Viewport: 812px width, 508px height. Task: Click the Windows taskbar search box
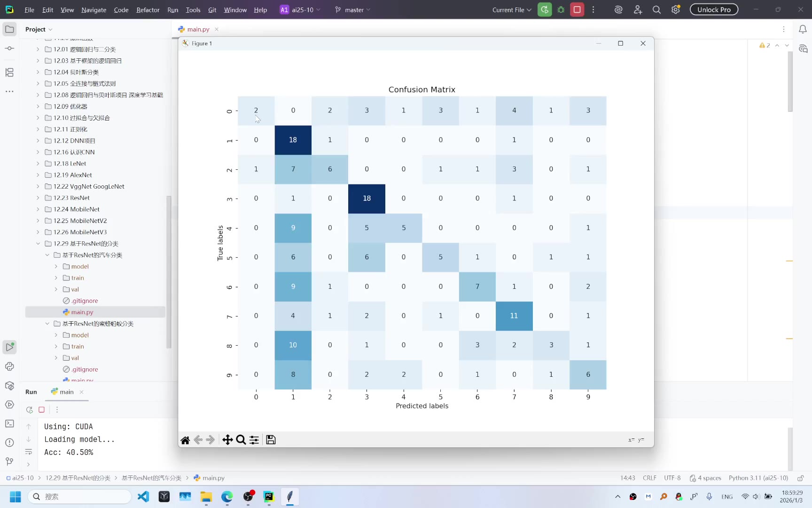(80, 497)
